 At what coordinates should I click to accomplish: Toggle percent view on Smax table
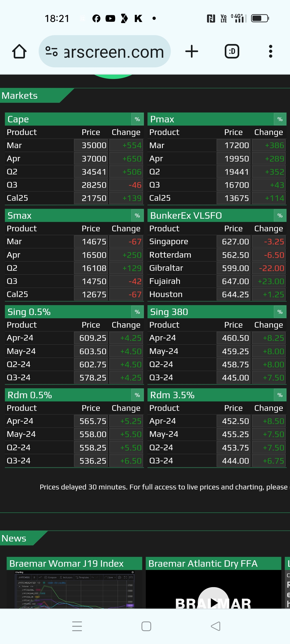(137, 215)
